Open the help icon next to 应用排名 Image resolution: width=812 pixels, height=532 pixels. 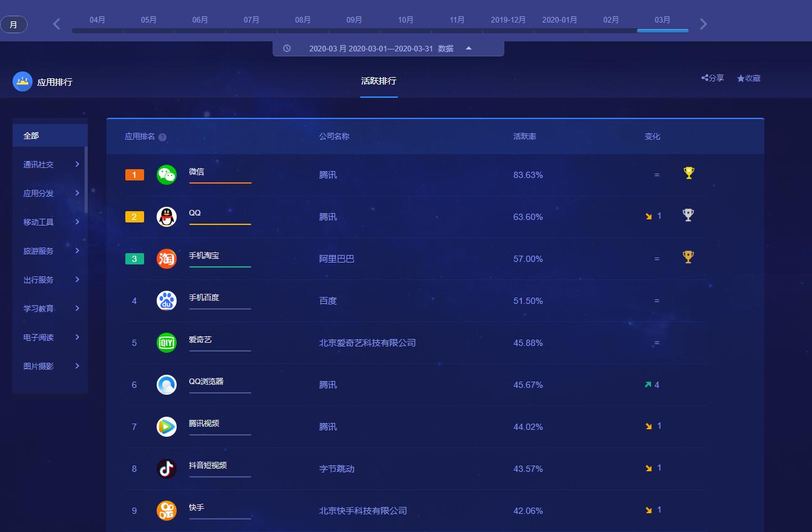click(162, 136)
